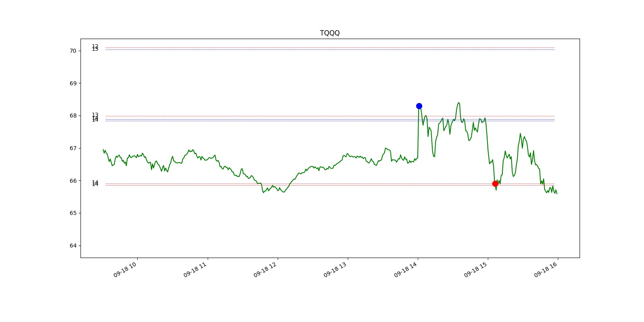
Task: Click the x-axis label 09-18 11
Action: [x=195, y=270]
